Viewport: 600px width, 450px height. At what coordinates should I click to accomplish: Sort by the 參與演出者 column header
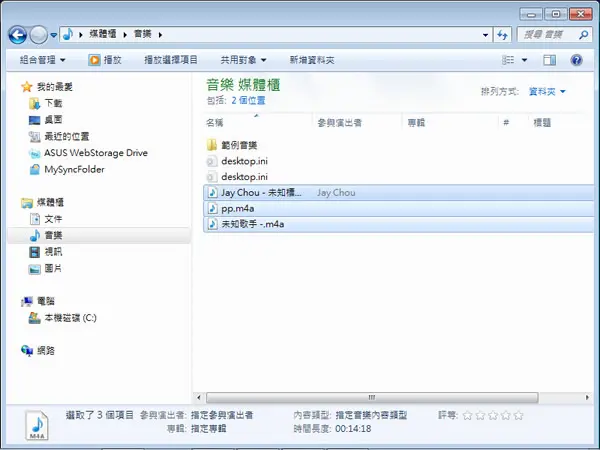(339, 123)
